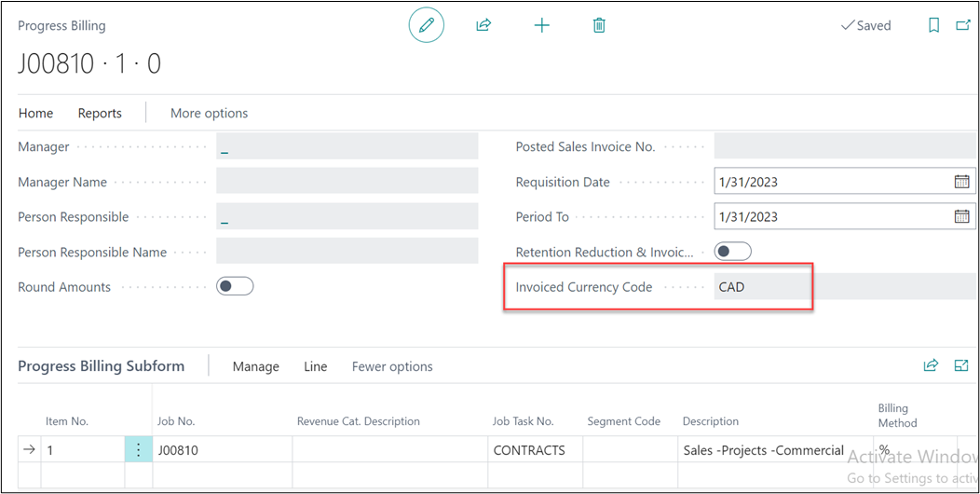Screen dimensions: 980x494
Task: Expand subform to full screen icon
Action: [x=961, y=365]
